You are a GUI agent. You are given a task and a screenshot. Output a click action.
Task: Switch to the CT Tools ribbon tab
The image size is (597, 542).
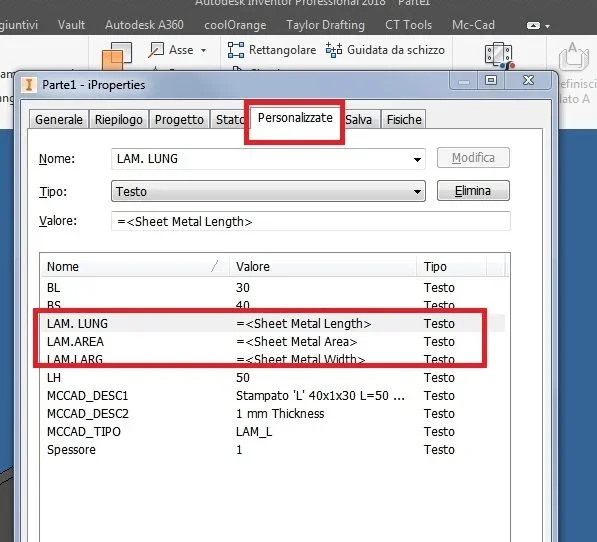[x=409, y=25]
